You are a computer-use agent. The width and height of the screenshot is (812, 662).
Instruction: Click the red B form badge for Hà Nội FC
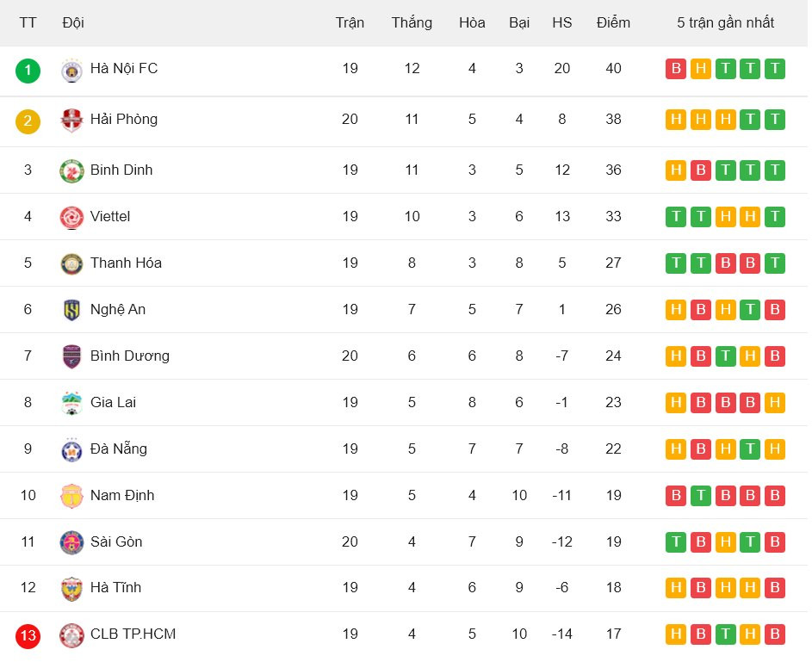676,69
